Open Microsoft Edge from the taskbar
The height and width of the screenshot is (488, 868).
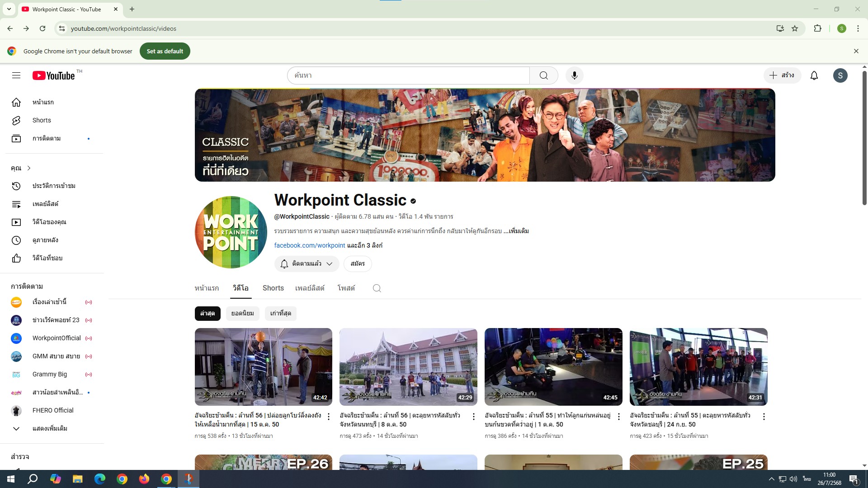(x=100, y=479)
